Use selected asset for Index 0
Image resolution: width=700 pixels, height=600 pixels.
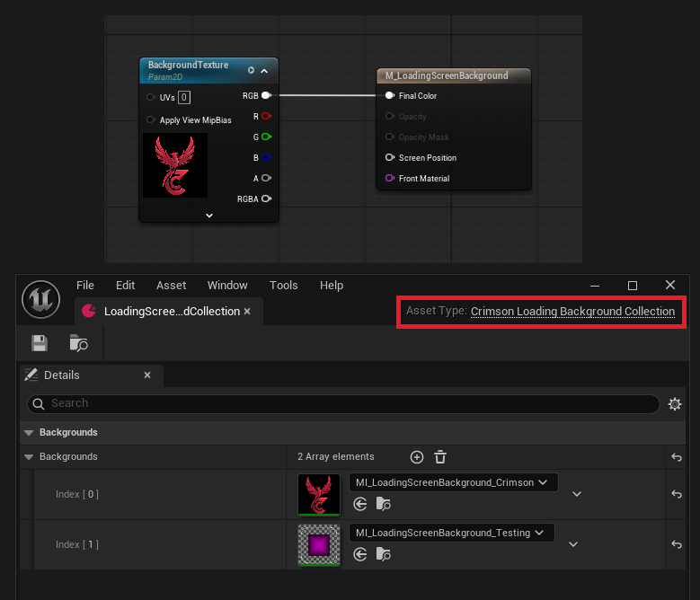[360, 504]
